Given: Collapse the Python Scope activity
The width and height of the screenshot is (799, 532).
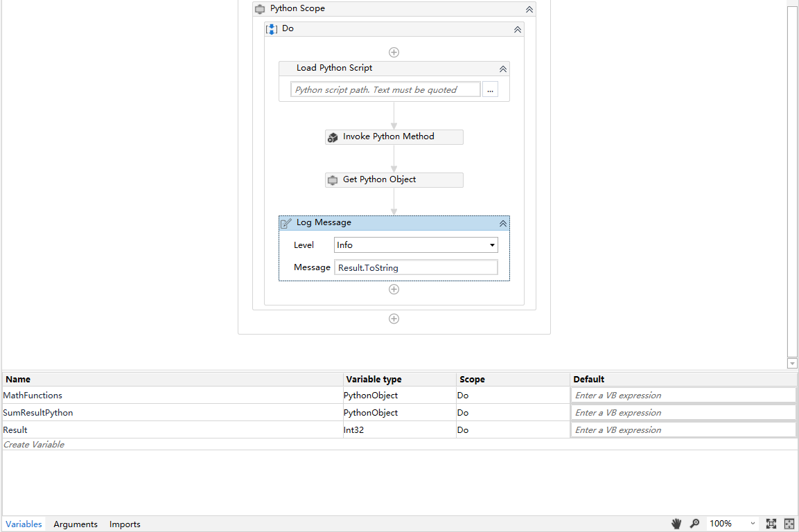Looking at the screenshot, I should point(529,9).
